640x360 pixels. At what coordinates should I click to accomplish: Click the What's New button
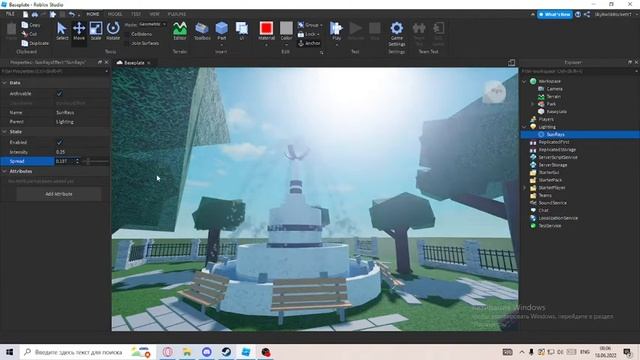coord(555,14)
